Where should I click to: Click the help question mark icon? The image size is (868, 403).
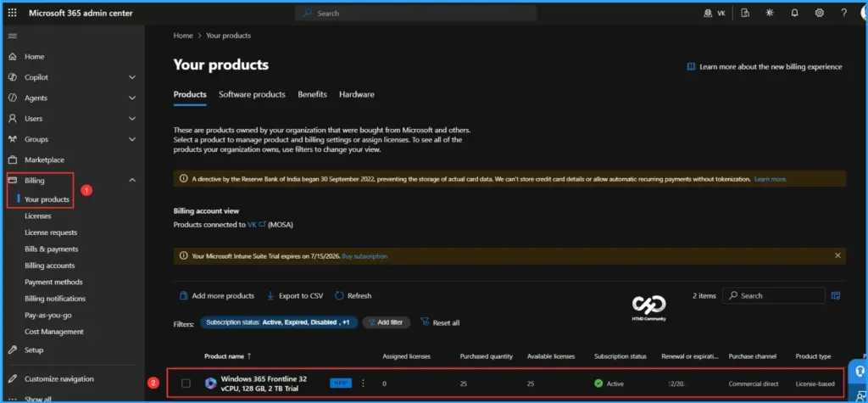click(843, 14)
